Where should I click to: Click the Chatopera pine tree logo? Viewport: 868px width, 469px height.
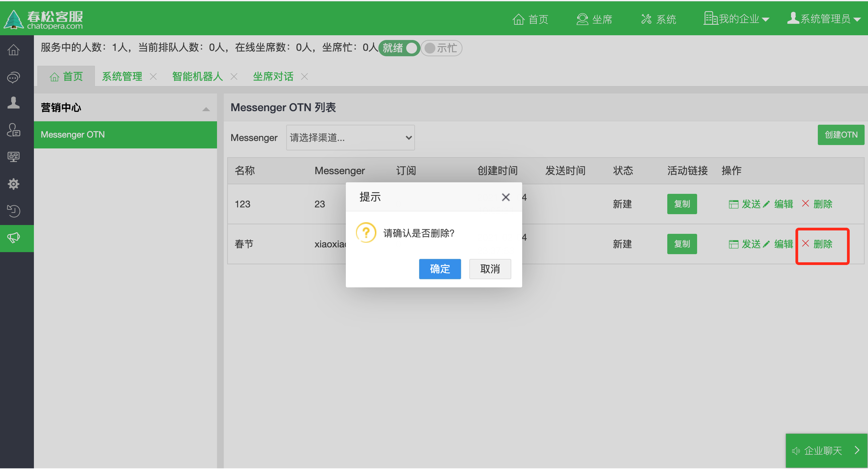pos(14,19)
